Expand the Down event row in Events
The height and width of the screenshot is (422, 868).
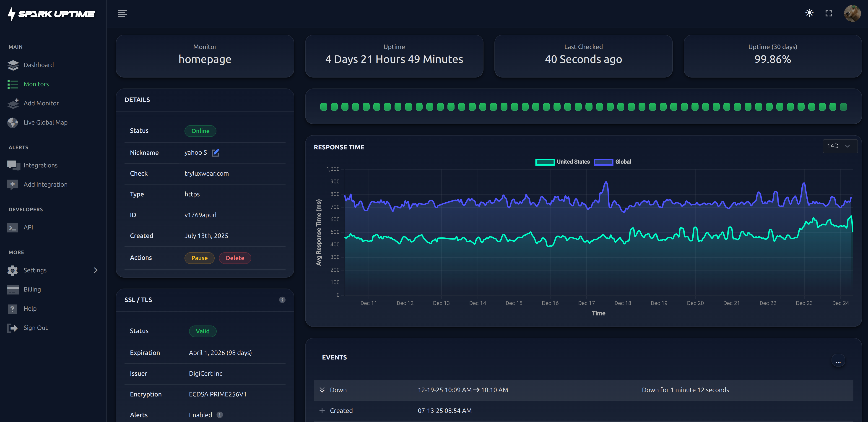coord(322,390)
